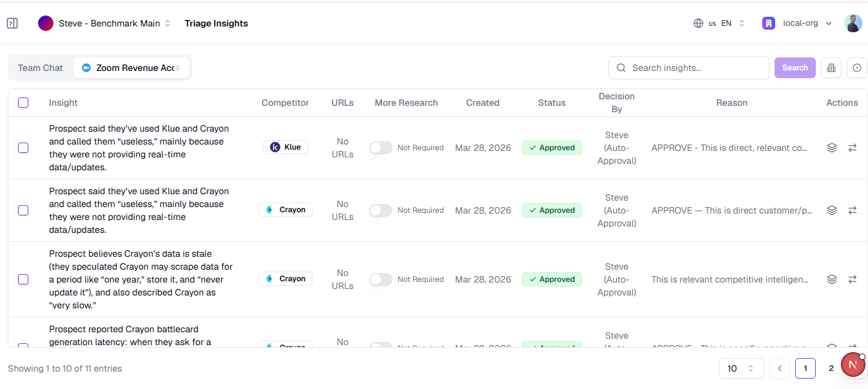868x389 pixels.
Task: Click the Created column header
Action: 483,103
